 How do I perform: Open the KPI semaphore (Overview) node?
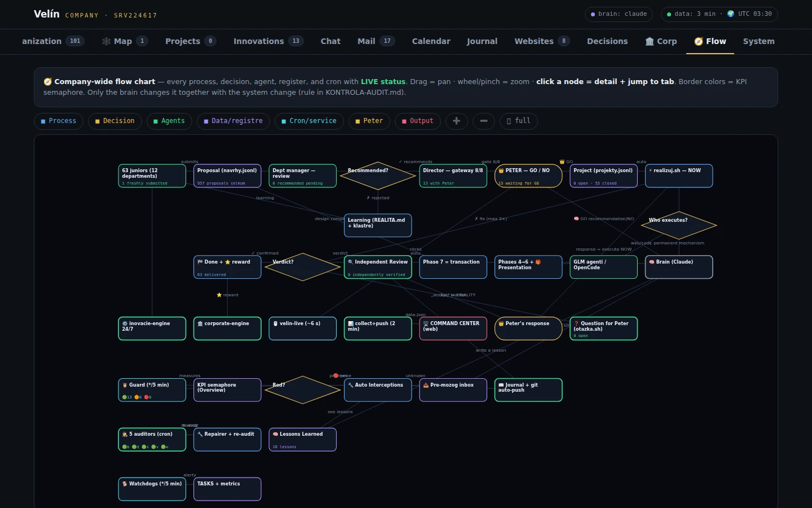227,390
